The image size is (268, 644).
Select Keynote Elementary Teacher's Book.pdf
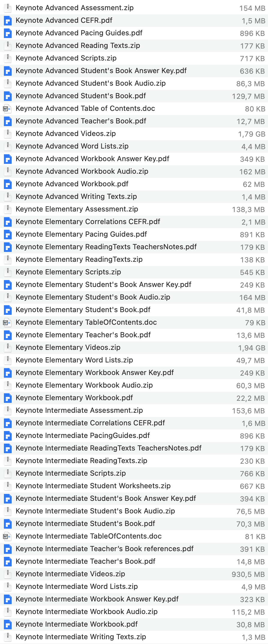pos(83,335)
